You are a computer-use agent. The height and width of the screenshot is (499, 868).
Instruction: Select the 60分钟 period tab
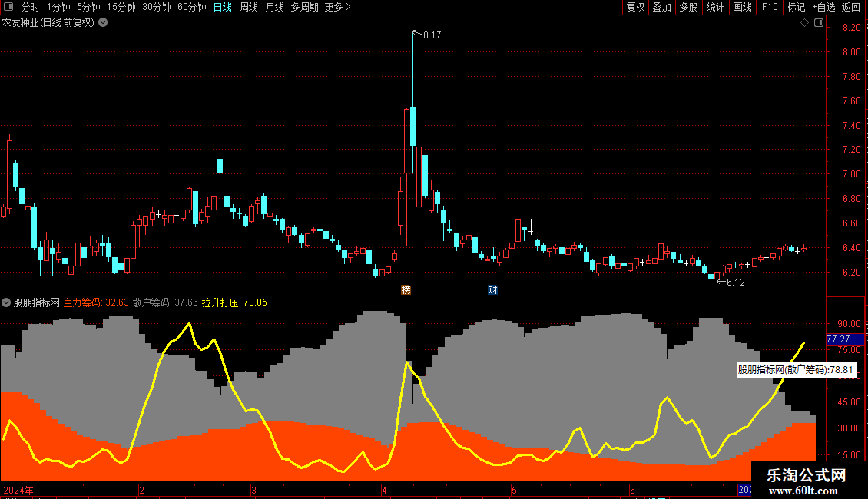coord(191,7)
